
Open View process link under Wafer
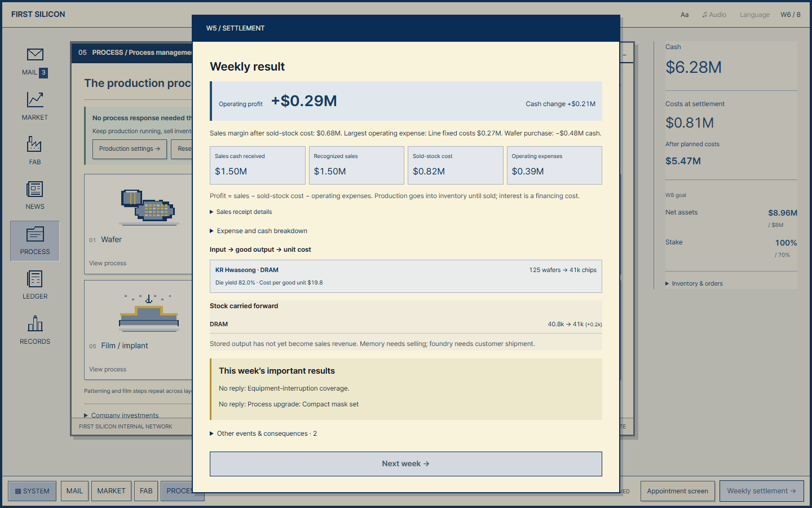tap(108, 263)
